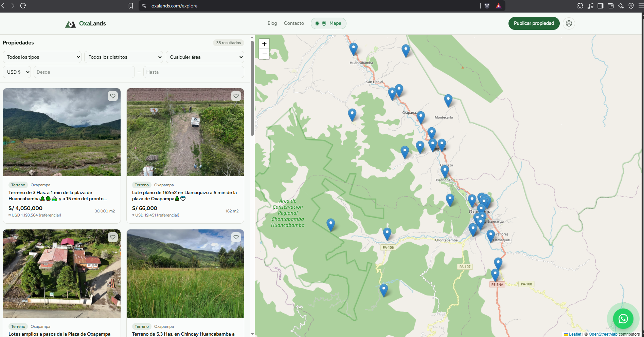This screenshot has width=644, height=337.
Task: Open the Cualquier área dropdown
Action: (205, 57)
